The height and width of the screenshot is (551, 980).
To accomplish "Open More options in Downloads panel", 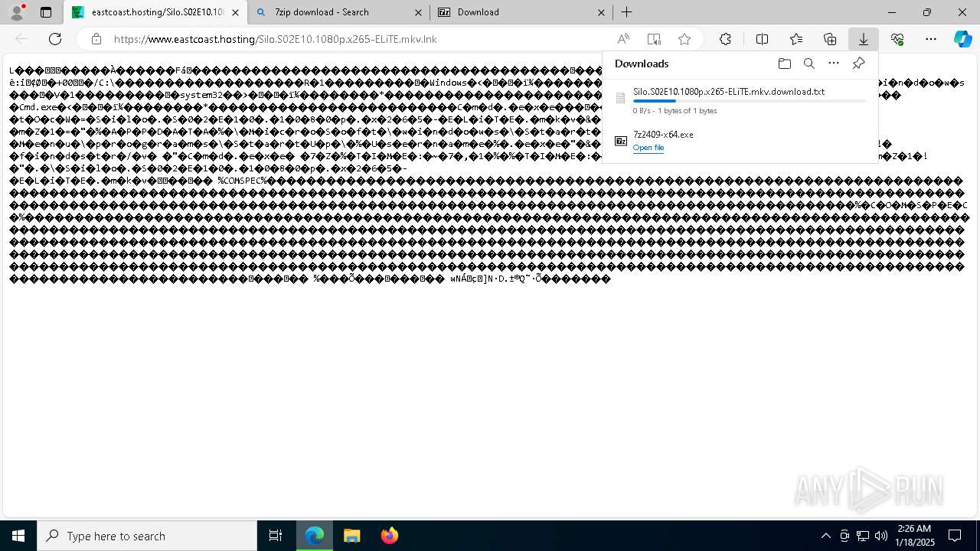I will point(834,64).
